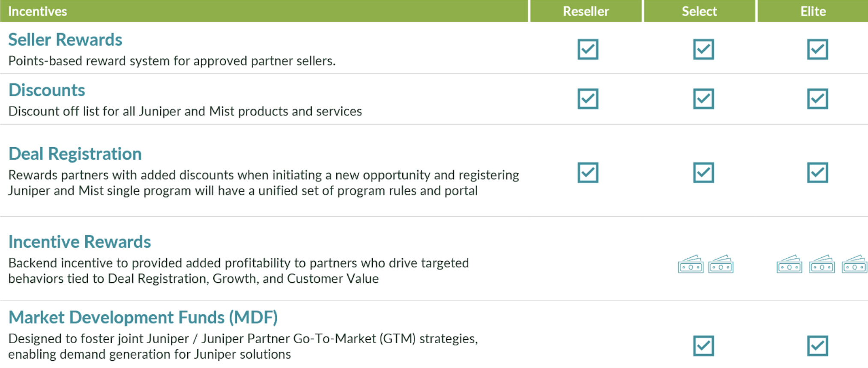Image resolution: width=868 pixels, height=368 pixels.
Task: Toggle MDF checkbox for Select tier
Action: click(x=703, y=346)
